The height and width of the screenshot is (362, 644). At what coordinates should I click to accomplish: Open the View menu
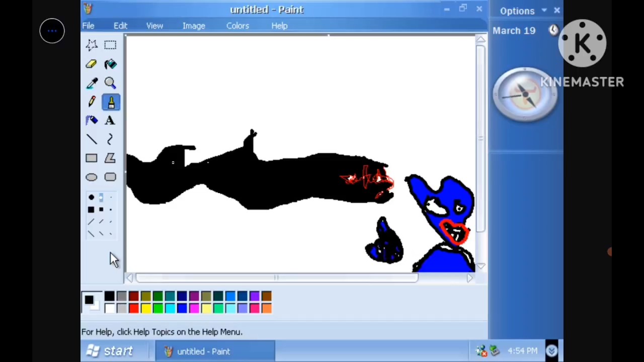pos(154,26)
